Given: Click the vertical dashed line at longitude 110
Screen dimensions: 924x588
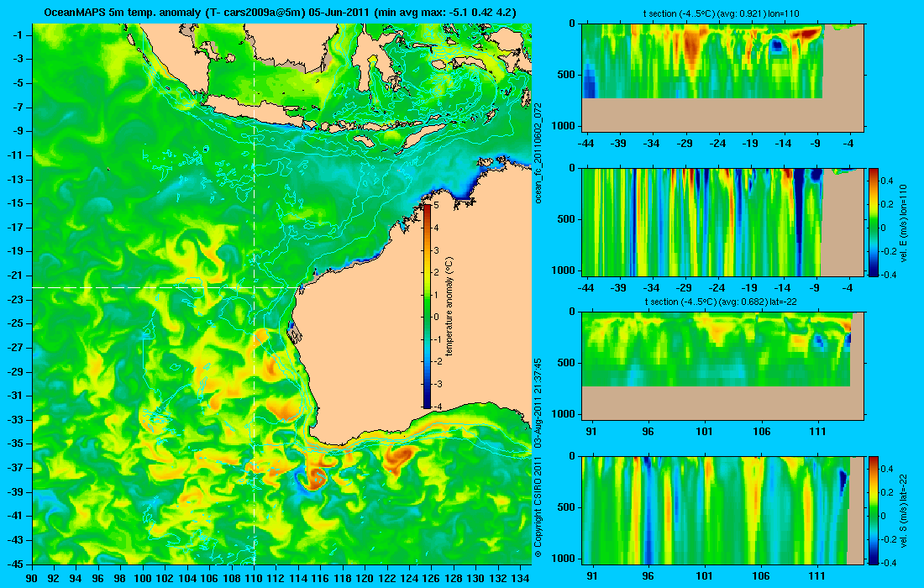Looking at the screenshot, I should pos(254,293).
